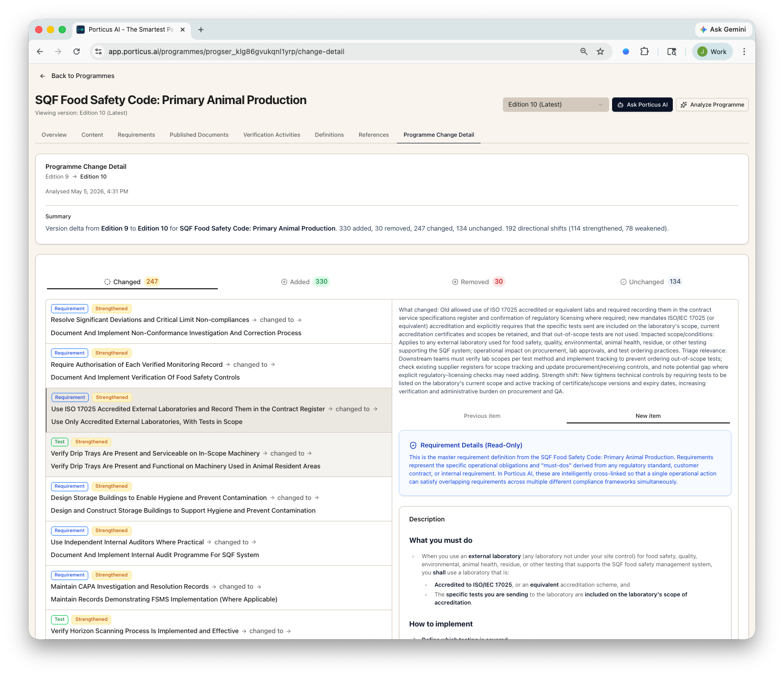Click the Edition 10 label in change detail
The width and height of the screenshot is (784, 677).
[x=93, y=177]
